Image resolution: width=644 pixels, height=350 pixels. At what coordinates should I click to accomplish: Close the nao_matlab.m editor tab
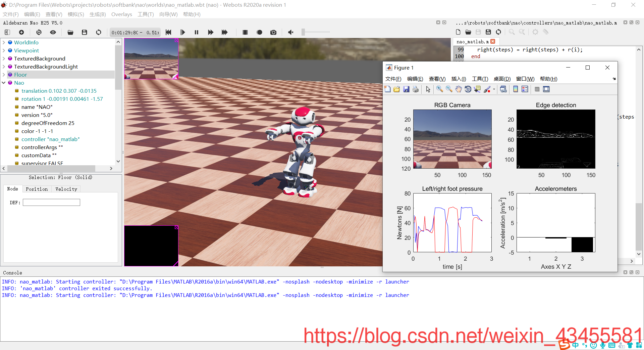point(493,41)
